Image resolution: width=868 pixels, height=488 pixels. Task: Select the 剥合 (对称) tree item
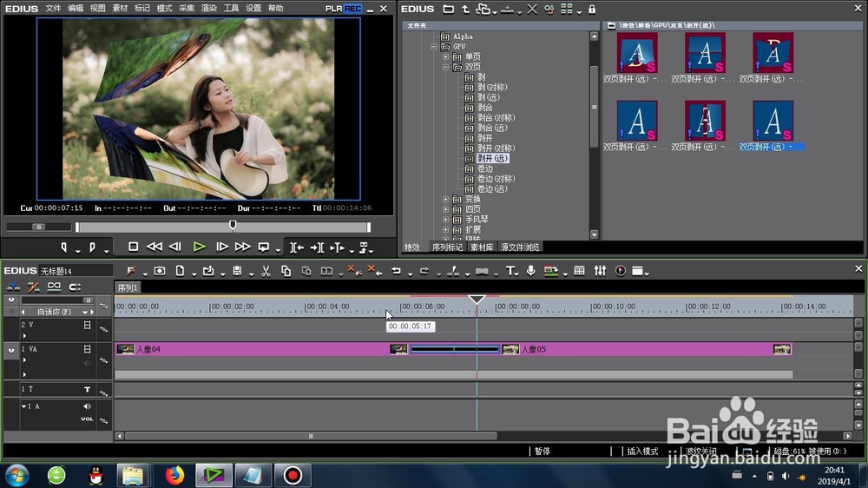tap(496, 117)
